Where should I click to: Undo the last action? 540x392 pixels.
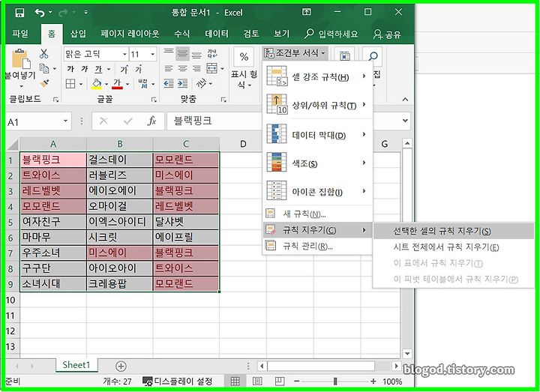pos(40,13)
